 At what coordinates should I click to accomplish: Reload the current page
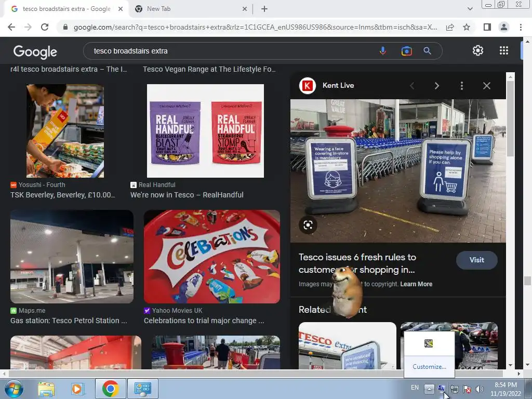point(45,27)
